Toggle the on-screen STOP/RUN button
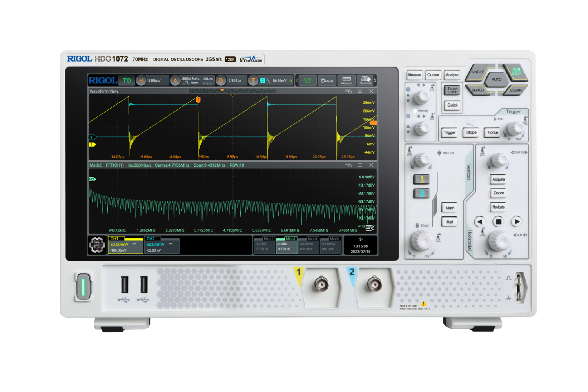 (308, 80)
